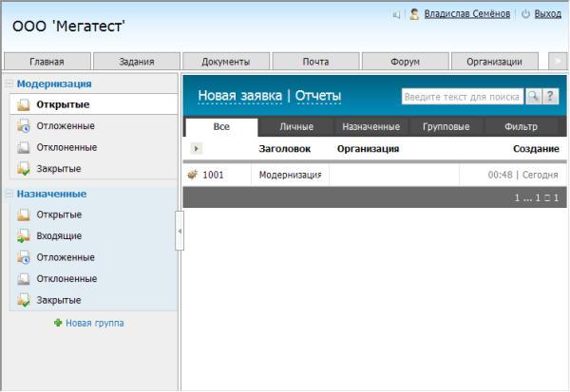
Task: Click the magnifier search button
Action: [533, 96]
